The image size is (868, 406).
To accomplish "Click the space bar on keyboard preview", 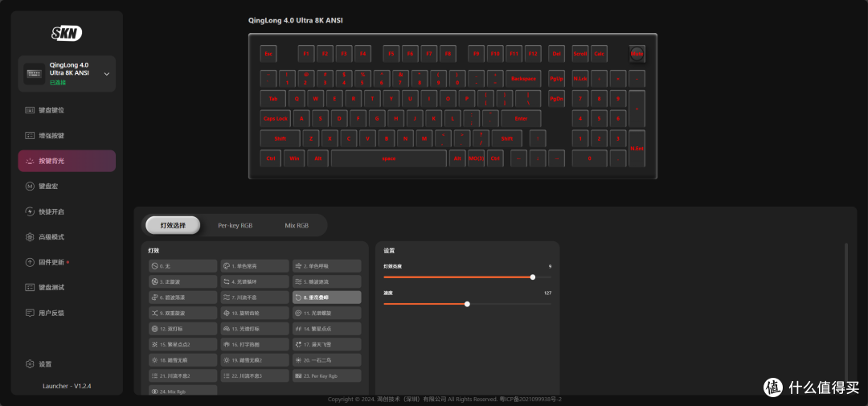I will point(389,158).
